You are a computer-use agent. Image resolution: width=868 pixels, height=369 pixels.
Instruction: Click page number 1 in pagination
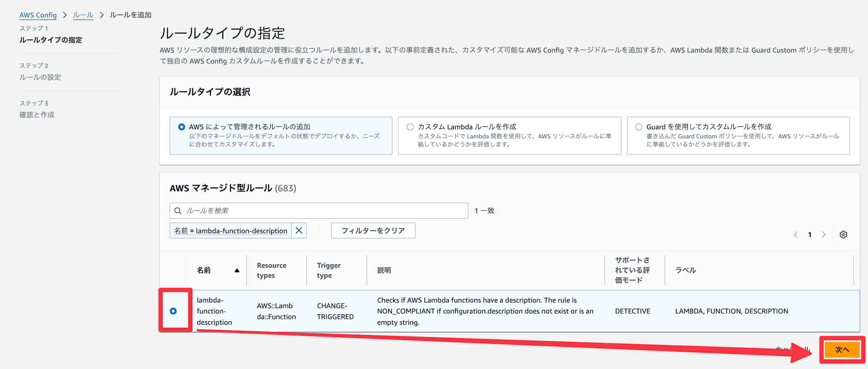(809, 234)
